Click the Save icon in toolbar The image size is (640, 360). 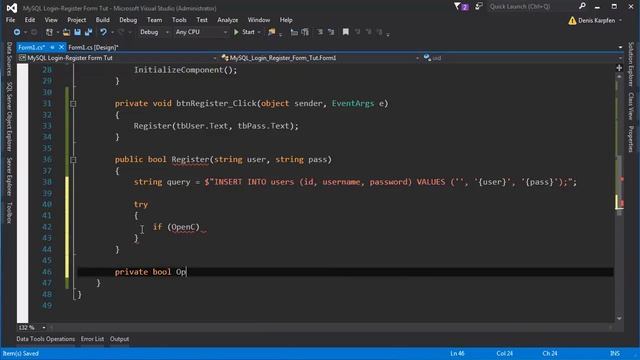click(x=77, y=32)
